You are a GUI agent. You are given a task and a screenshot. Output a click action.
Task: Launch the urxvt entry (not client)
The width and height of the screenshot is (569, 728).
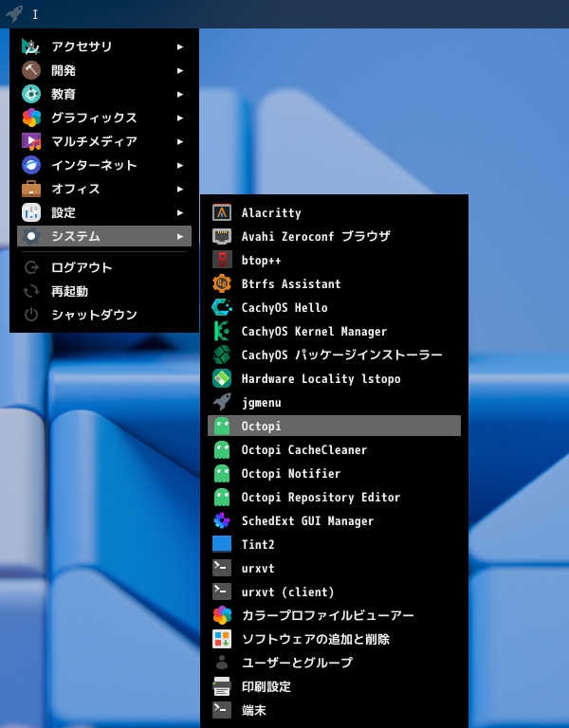(x=334, y=568)
